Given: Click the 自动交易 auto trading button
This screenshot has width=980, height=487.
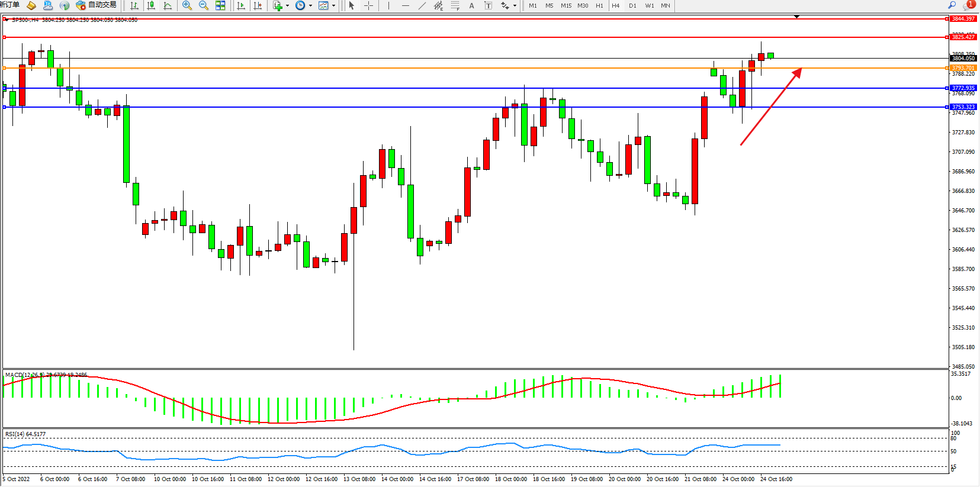Looking at the screenshot, I should tap(97, 5).
